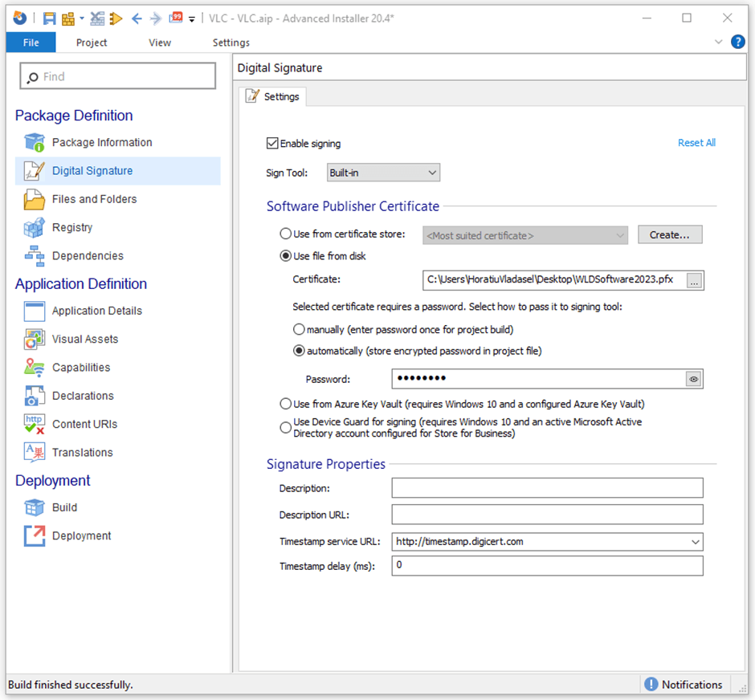This screenshot has height=700, width=755.
Task: Click the Build bricks icon in toolbar
Action: (x=68, y=18)
